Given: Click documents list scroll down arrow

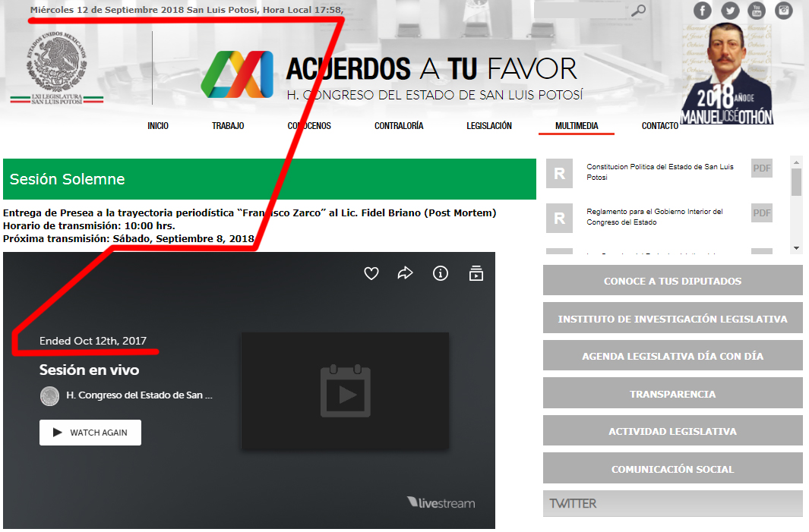Looking at the screenshot, I should click(x=796, y=248).
